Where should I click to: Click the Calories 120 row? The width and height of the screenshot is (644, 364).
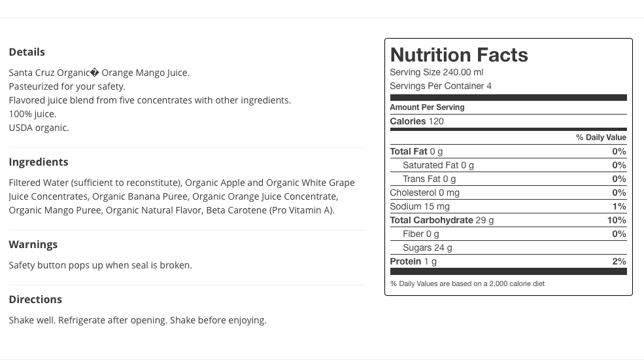(x=508, y=121)
